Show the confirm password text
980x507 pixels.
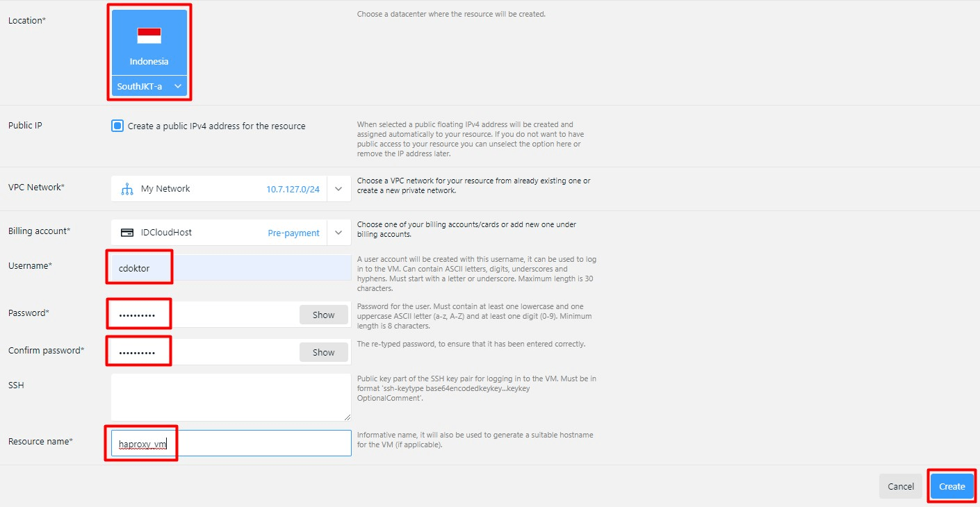point(323,352)
